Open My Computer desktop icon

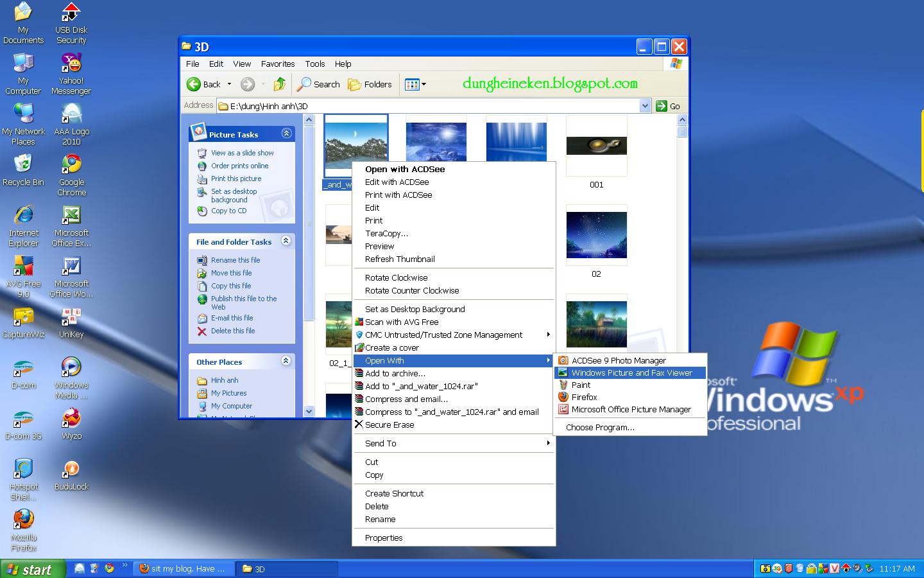tap(23, 74)
